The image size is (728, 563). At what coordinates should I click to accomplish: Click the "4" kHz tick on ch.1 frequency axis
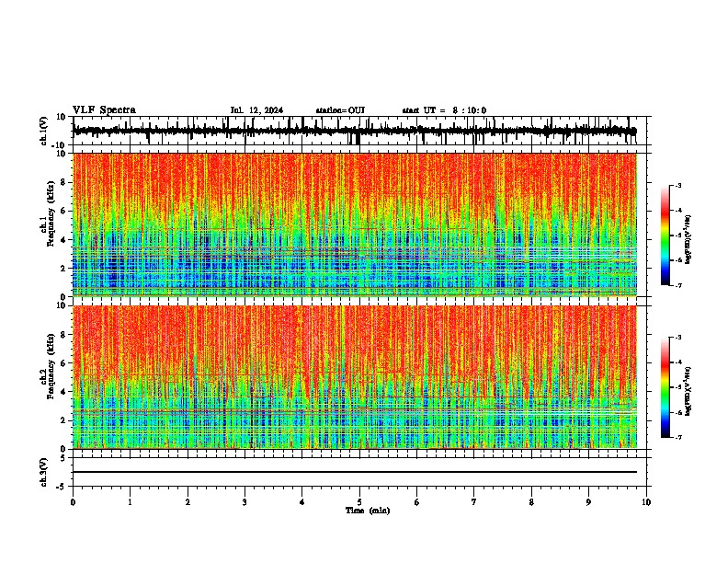(x=63, y=240)
